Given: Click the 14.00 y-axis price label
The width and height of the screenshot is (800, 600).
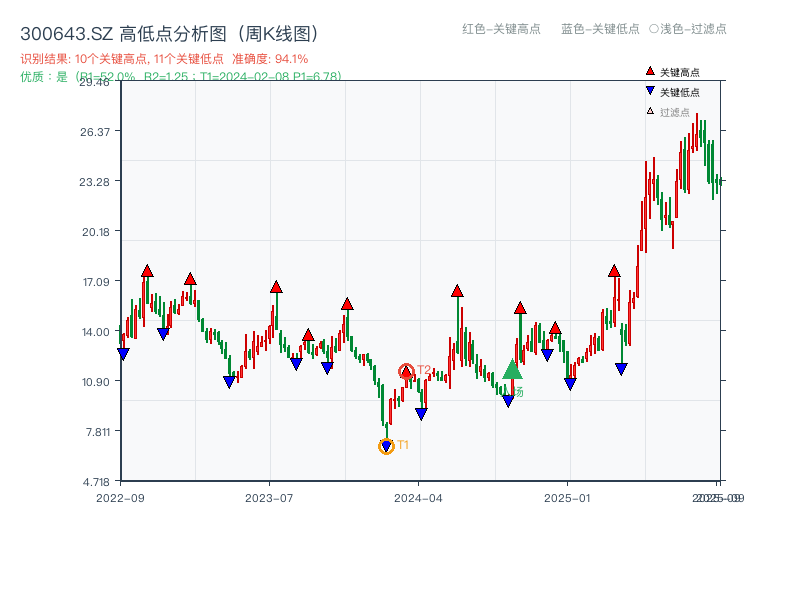Looking at the screenshot, I should coord(96,332).
